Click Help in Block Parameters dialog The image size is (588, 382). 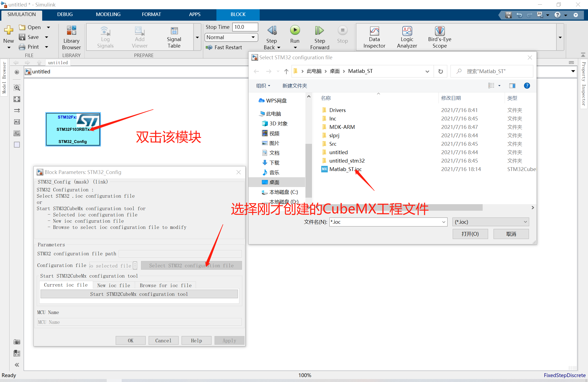pos(196,340)
